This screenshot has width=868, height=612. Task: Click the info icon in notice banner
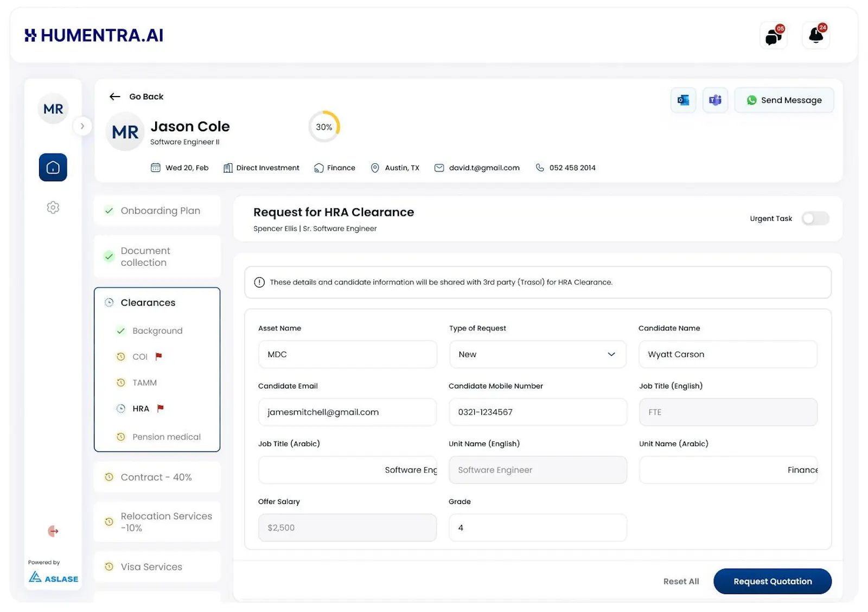click(x=259, y=282)
